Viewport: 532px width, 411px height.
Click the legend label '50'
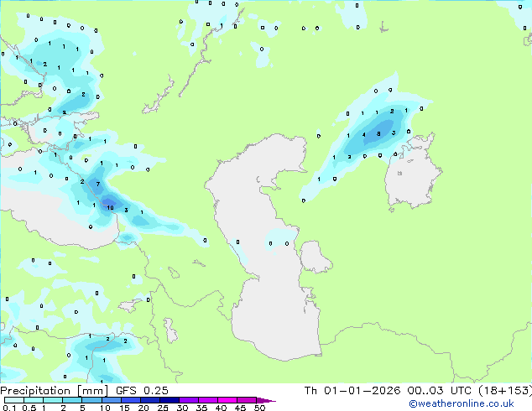(x=260, y=408)
